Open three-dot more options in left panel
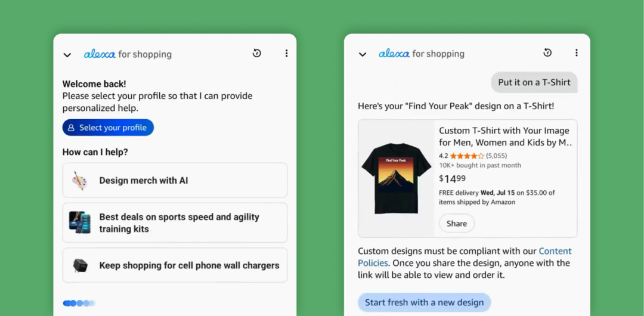This screenshot has width=644, height=316. pyautogui.click(x=286, y=53)
